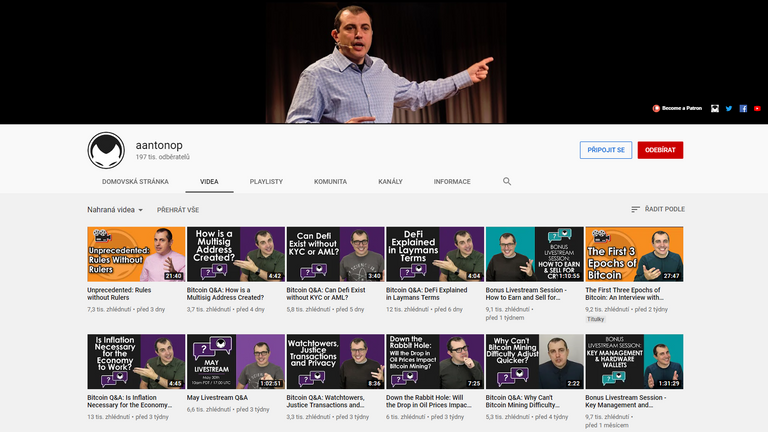
Task: Open the Is Inflation Necessary thumbnail
Action: coord(136,361)
